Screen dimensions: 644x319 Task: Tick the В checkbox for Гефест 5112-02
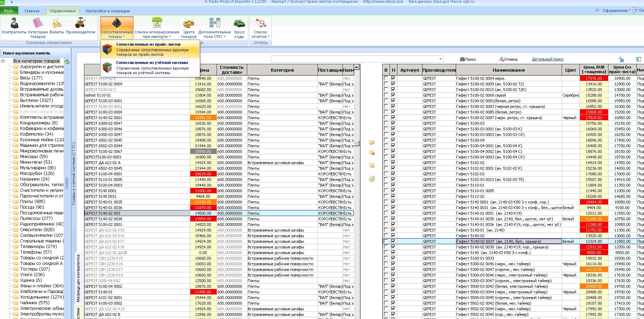point(386,196)
